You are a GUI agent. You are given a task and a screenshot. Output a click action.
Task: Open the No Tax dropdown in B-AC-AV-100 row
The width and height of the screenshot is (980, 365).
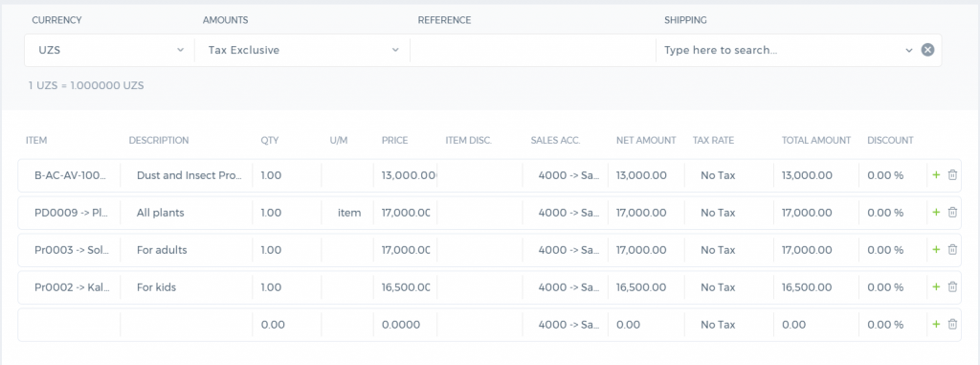[729, 175]
